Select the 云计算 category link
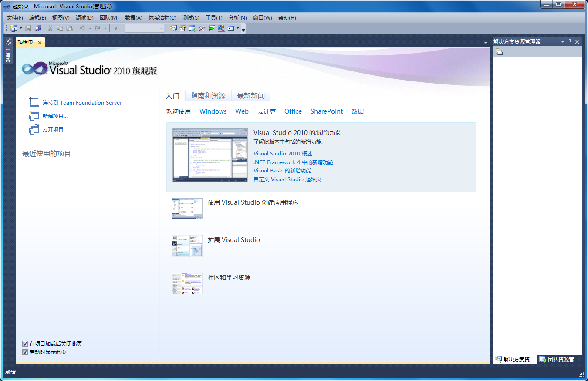The height and width of the screenshot is (381, 588). (x=267, y=111)
